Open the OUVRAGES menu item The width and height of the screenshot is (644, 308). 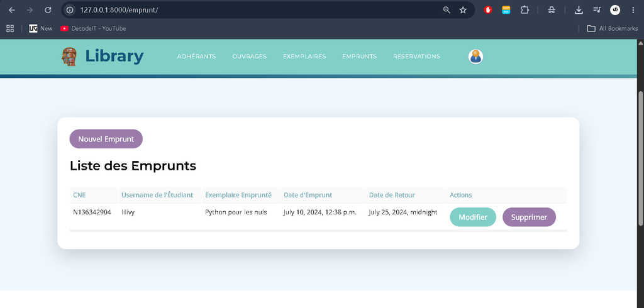249,57
